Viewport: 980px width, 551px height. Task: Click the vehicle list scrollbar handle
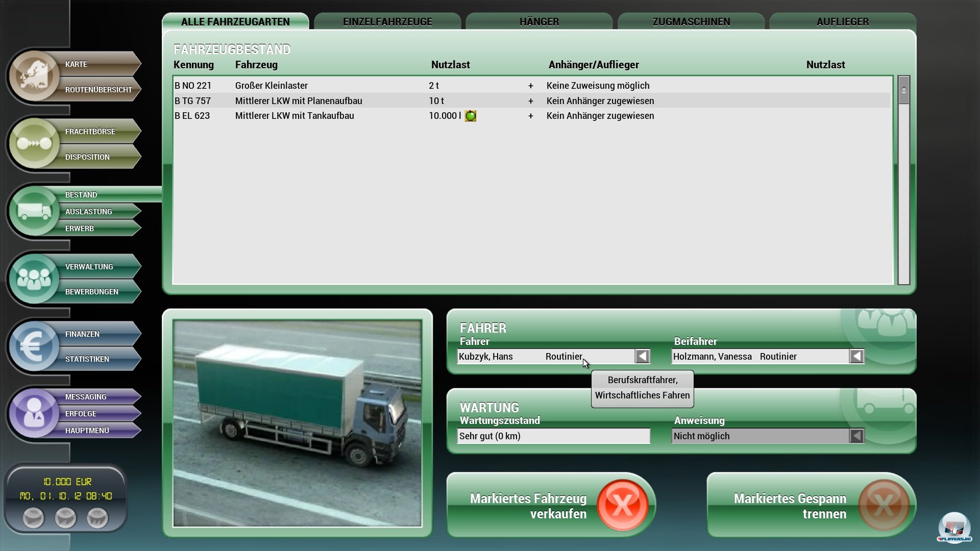(x=903, y=90)
